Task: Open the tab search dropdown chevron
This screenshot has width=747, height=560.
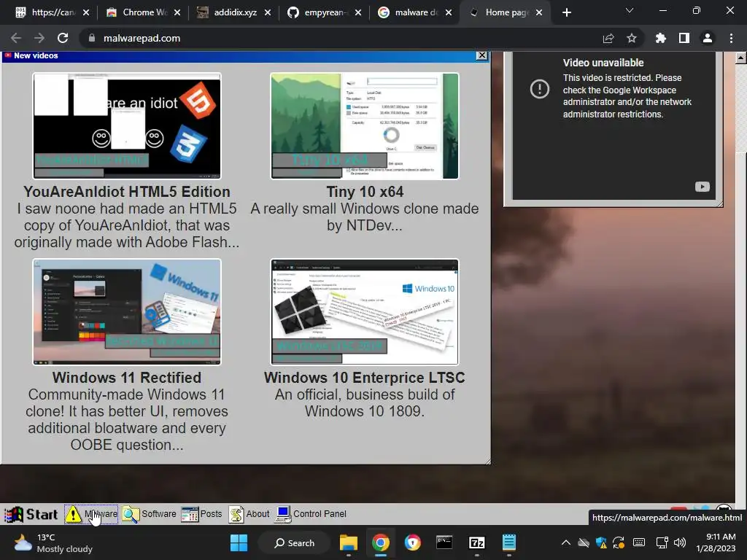Action: pyautogui.click(x=630, y=10)
